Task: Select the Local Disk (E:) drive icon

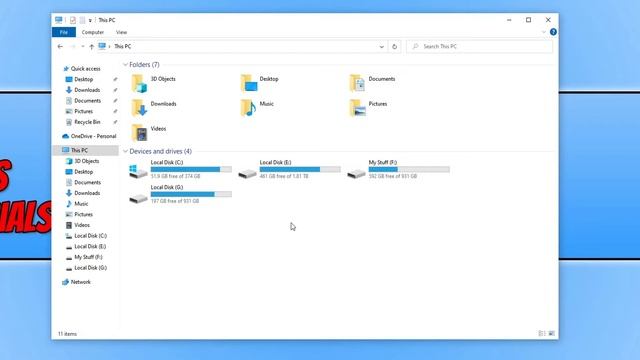Action: click(247, 174)
